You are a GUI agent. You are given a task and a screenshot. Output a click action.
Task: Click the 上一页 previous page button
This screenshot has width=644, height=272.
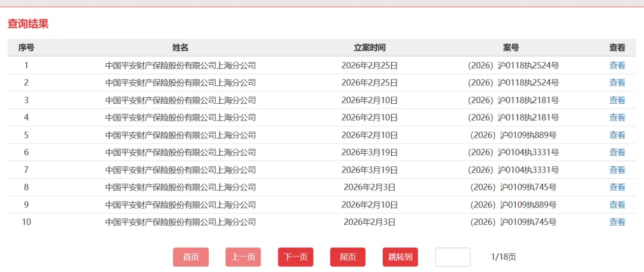pyautogui.click(x=243, y=257)
